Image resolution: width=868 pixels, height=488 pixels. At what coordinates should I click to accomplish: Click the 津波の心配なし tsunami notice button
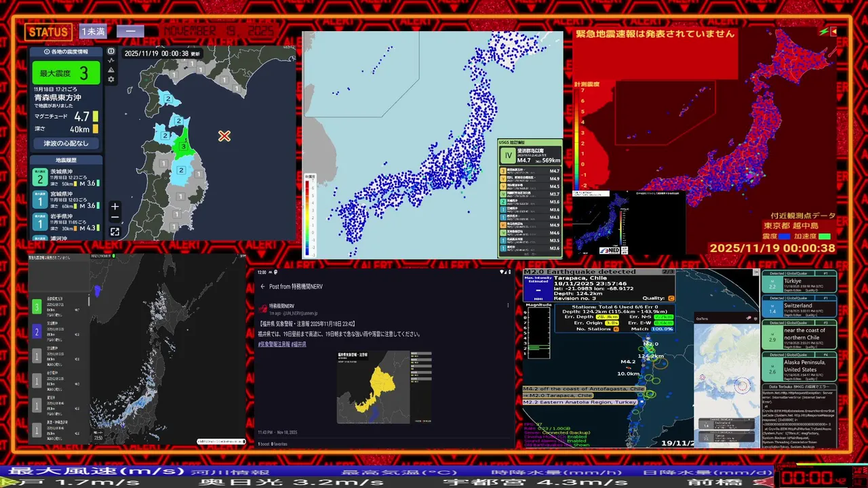pos(66,144)
